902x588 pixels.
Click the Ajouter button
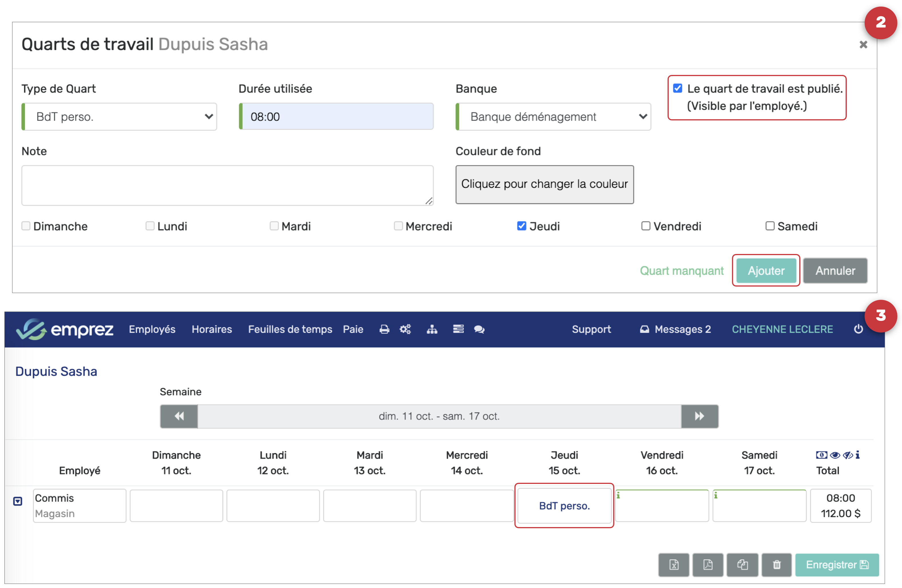[765, 271]
